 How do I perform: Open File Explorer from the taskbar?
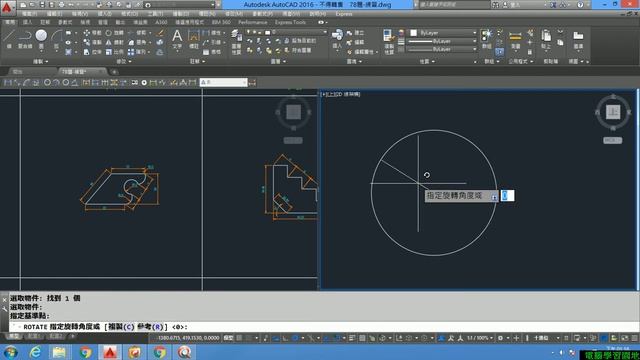point(60,352)
